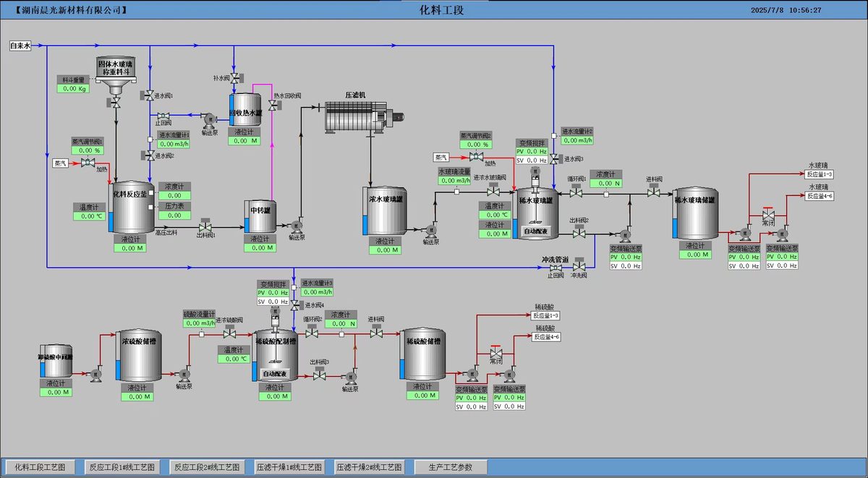Screen dimensions: 868x478
Task: Open the 反应工段1#线工艺图 page
Action: click(x=121, y=467)
